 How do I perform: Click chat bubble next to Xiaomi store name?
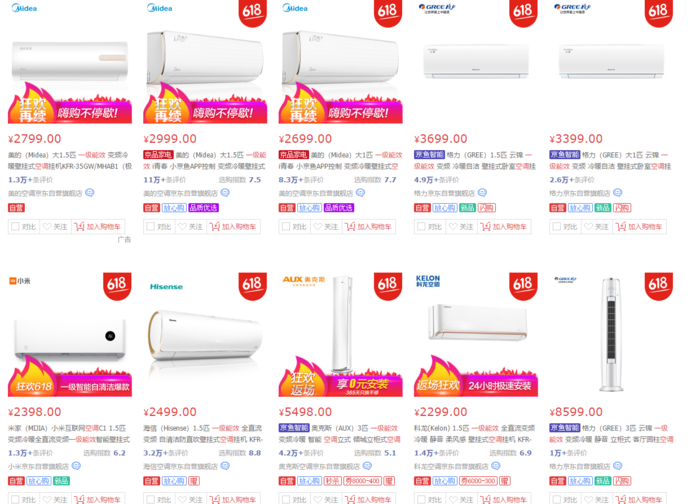pyautogui.click(x=76, y=466)
